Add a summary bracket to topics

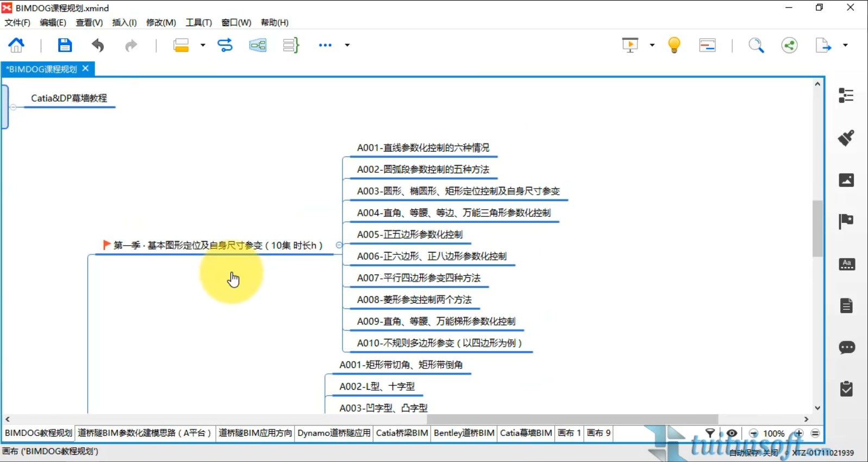click(x=291, y=45)
